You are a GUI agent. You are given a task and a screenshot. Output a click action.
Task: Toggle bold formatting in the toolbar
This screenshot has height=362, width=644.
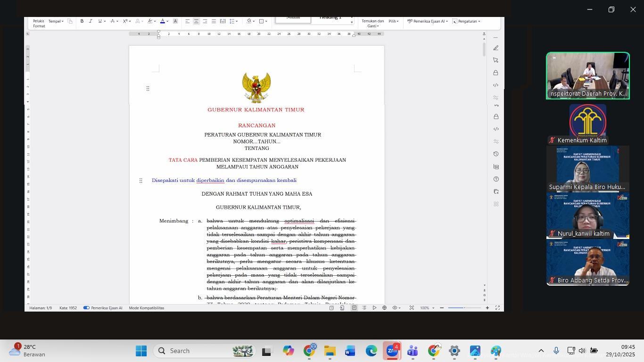[x=82, y=21]
